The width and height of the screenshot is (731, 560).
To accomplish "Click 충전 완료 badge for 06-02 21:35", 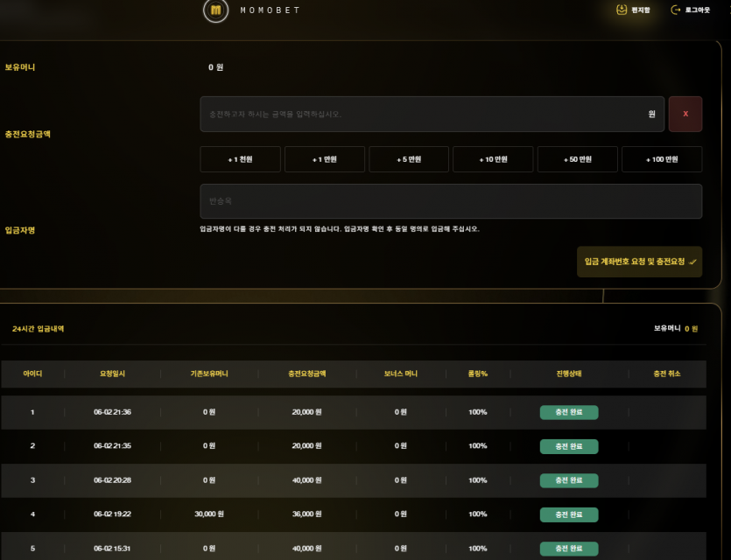I will (x=569, y=446).
